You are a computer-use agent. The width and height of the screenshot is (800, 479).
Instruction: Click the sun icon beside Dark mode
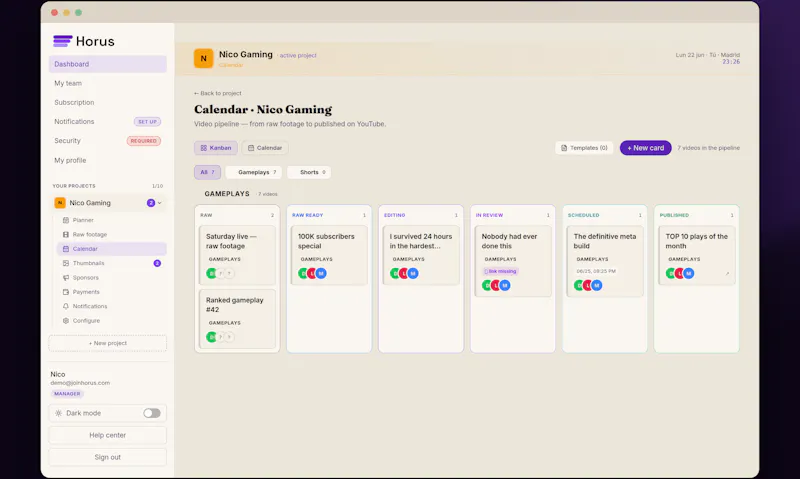coord(59,413)
